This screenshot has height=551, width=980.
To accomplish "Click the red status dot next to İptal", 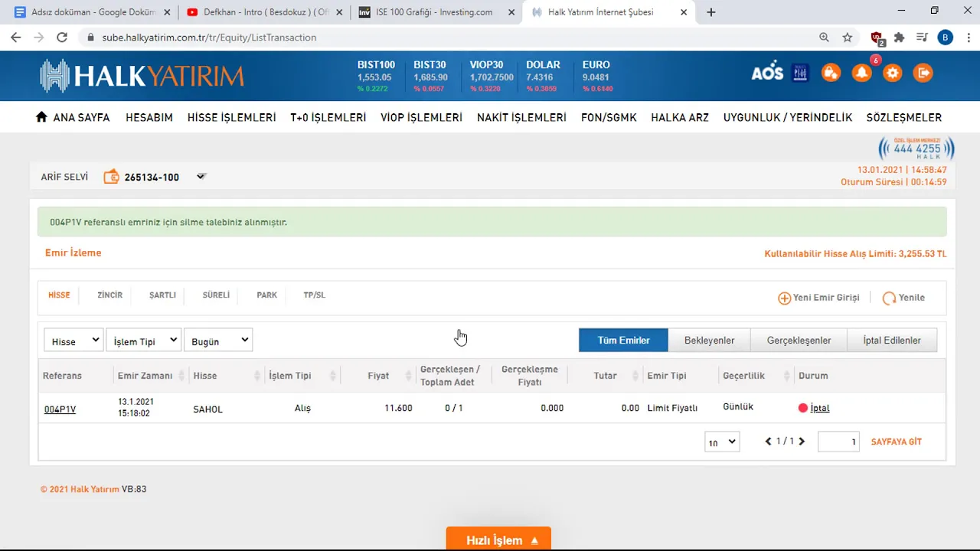I will point(803,408).
